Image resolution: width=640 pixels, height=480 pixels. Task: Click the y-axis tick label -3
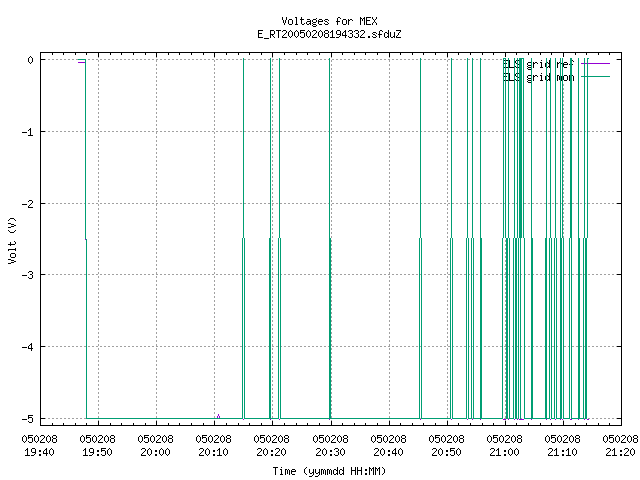click(x=28, y=275)
